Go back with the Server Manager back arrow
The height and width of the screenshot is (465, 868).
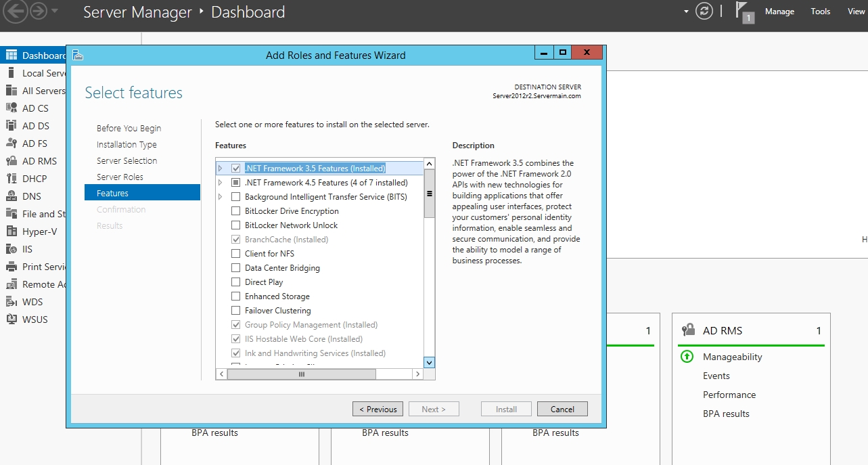click(x=16, y=11)
